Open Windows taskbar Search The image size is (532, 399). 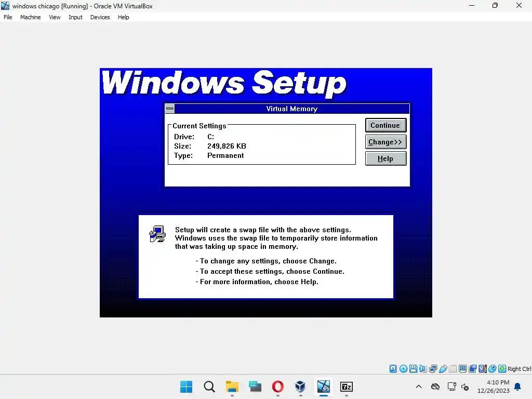coord(209,387)
